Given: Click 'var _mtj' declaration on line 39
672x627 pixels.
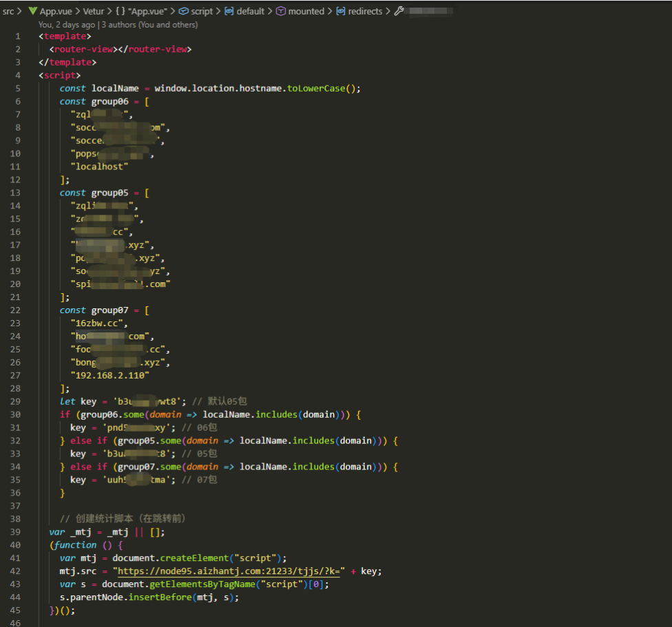Looking at the screenshot, I should [x=70, y=532].
